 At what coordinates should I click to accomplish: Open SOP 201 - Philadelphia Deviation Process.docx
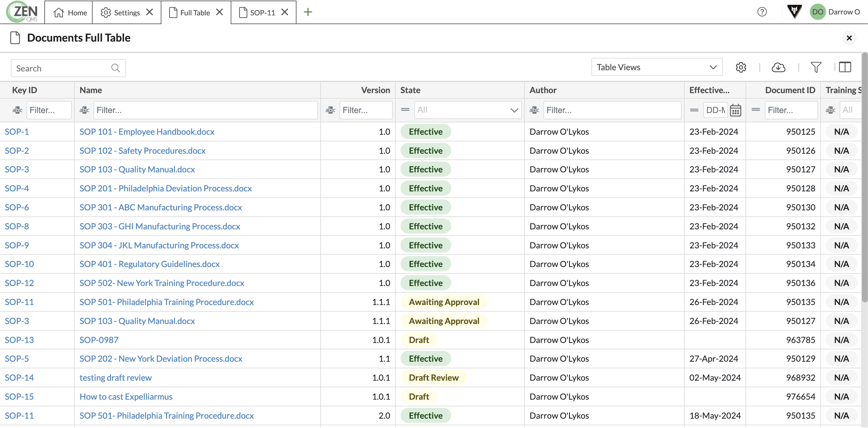[166, 188]
